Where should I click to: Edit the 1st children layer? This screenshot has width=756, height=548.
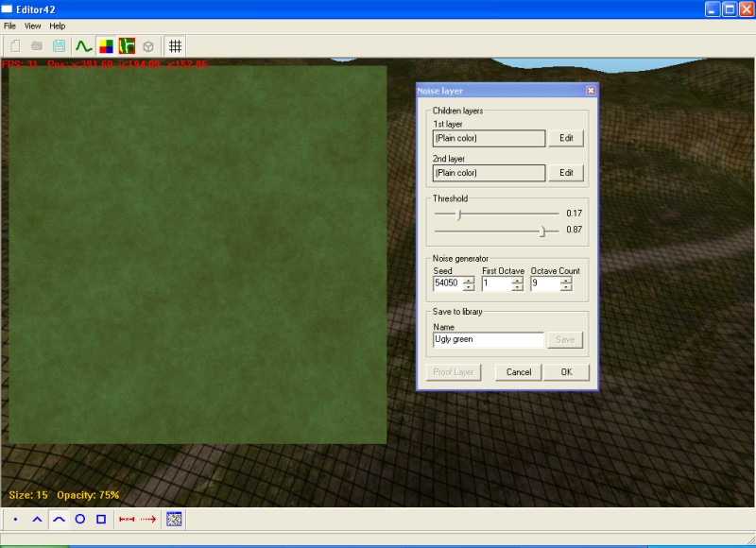pyautogui.click(x=566, y=138)
